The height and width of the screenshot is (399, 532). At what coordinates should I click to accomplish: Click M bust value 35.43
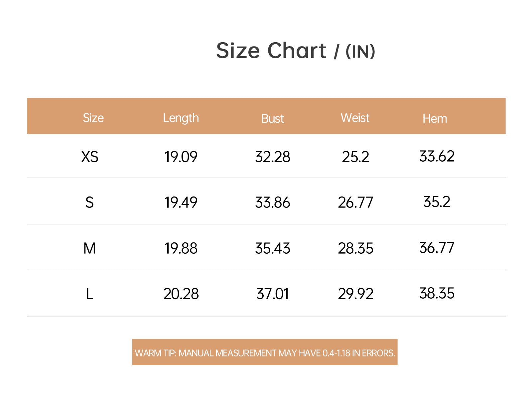coord(273,248)
